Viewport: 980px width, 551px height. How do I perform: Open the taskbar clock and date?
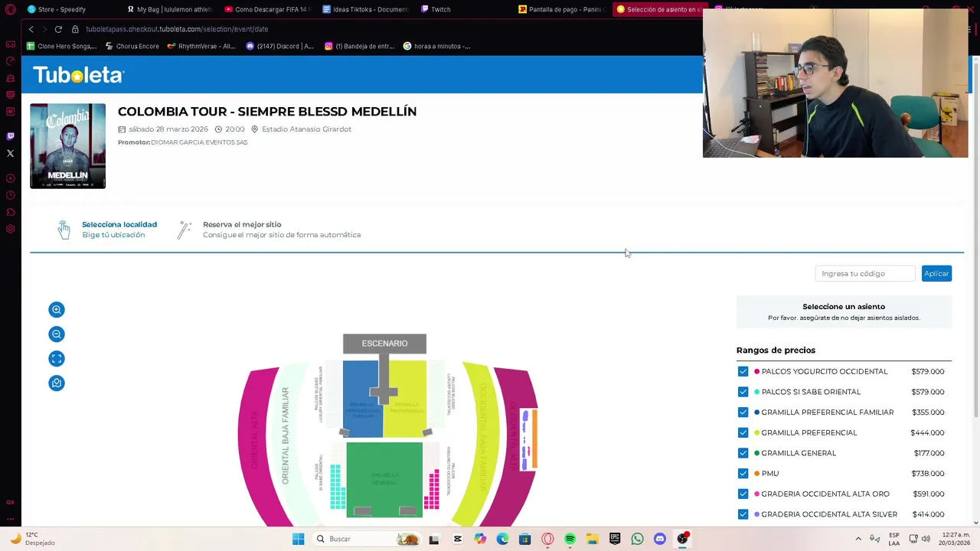(x=955, y=539)
